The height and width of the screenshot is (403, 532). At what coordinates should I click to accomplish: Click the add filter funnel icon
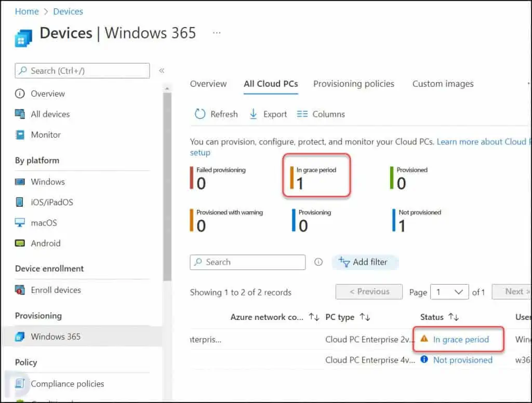click(x=344, y=262)
